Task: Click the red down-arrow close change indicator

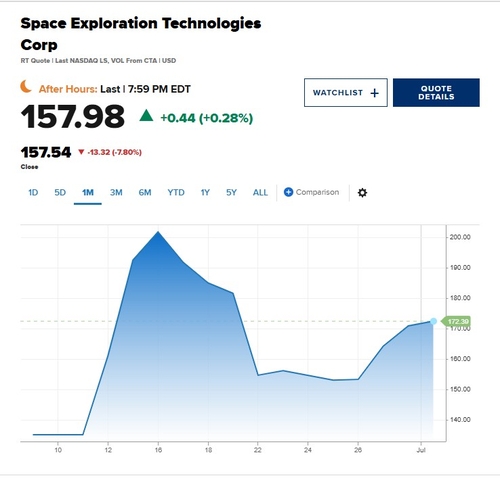Action: tap(81, 152)
